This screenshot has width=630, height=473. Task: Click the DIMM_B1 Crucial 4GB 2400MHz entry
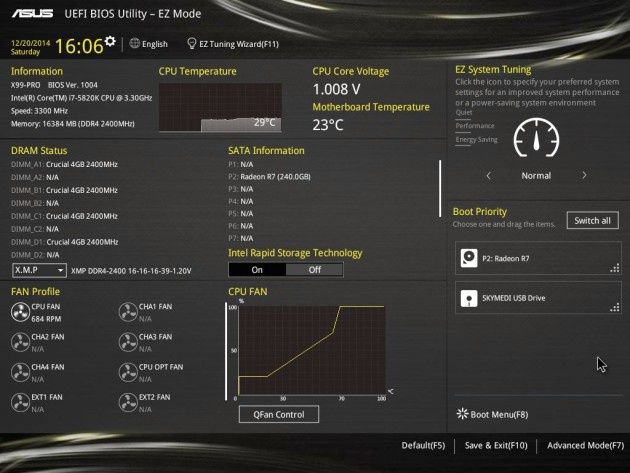pyautogui.click(x=64, y=190)
